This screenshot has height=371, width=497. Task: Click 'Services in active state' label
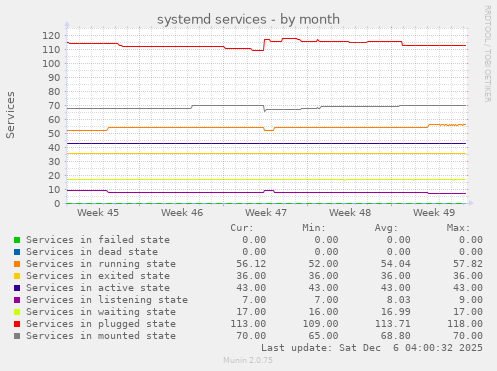click(x=98, y=288)
